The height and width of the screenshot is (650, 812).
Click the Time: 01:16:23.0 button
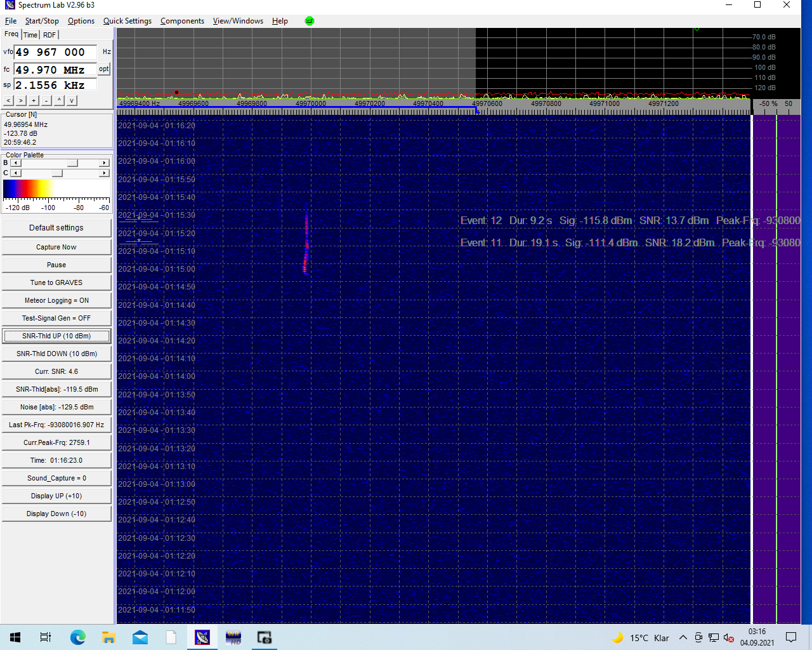(x=56, y=460)
